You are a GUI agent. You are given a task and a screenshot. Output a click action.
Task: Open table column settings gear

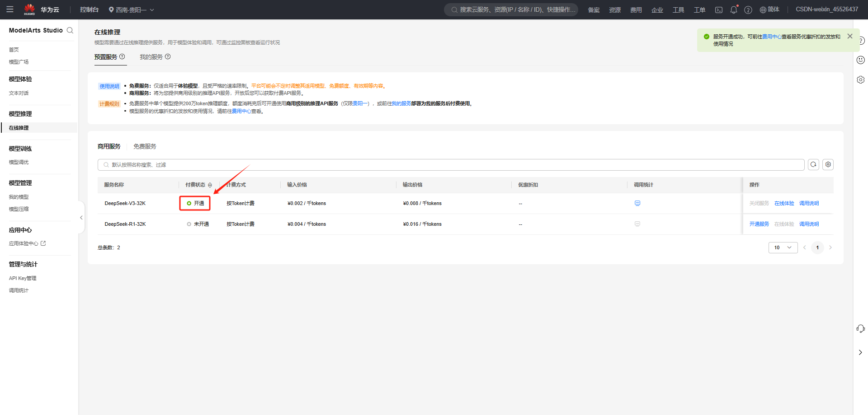(x=828, y=165)
